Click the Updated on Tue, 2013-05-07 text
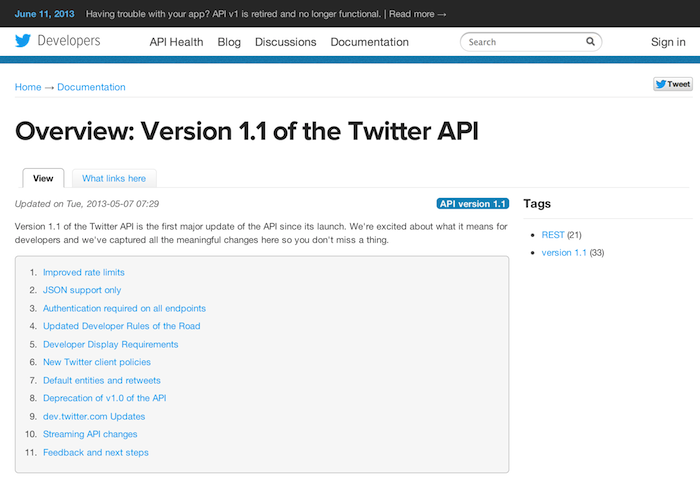This screenshot has height=481, width=700. tap(87, 204)
